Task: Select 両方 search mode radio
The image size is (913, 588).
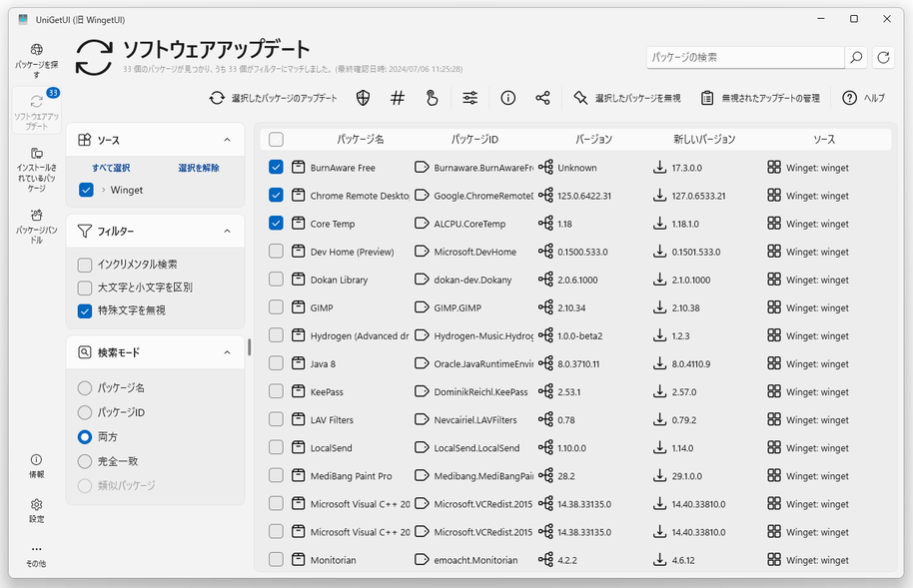Action: [85, 436]
